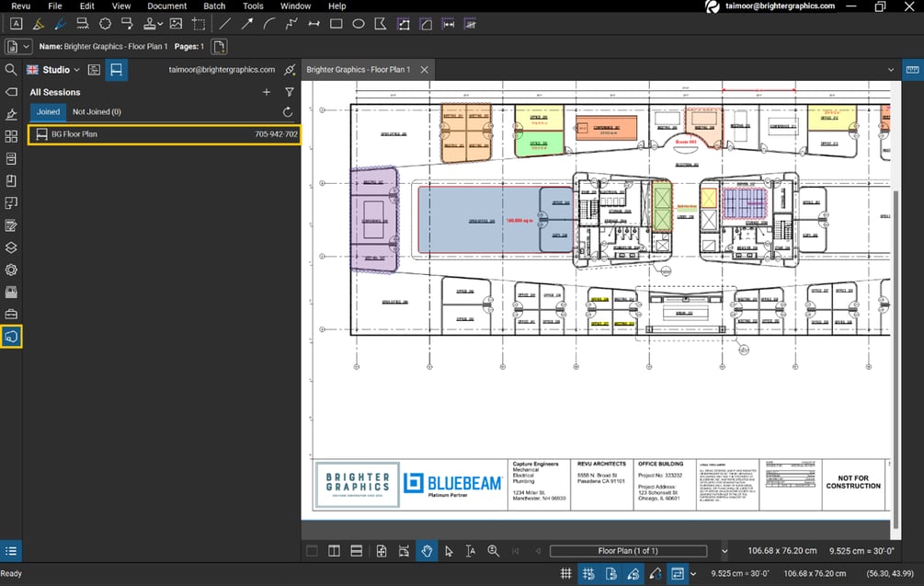
Task: Click the taimoor@brightergraphics.com account link
Action: click(221, 69)
